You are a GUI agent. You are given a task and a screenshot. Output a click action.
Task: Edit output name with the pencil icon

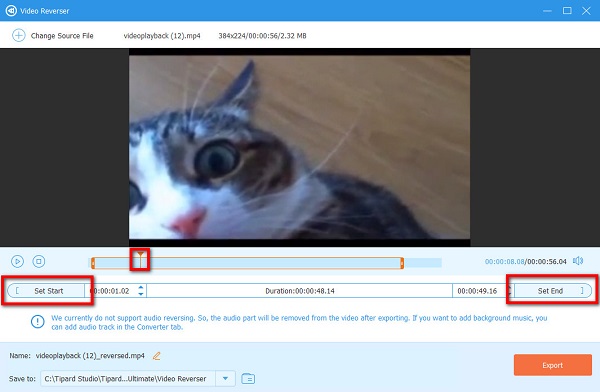click(157, 356)
